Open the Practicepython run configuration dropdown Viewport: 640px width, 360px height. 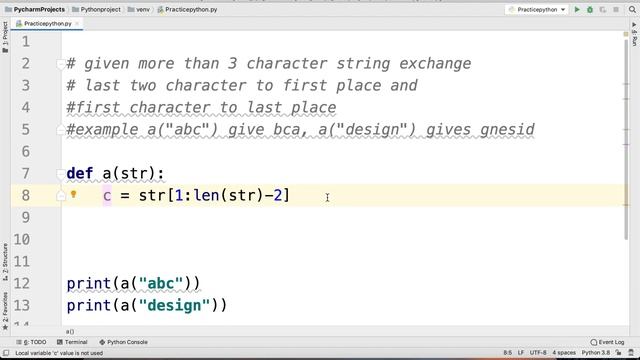[537, 9]
